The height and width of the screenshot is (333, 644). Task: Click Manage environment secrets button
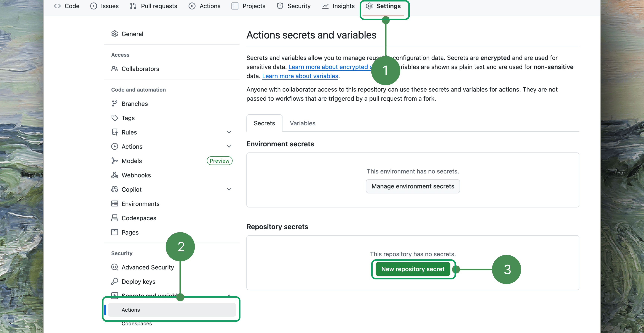click(413, 186)
